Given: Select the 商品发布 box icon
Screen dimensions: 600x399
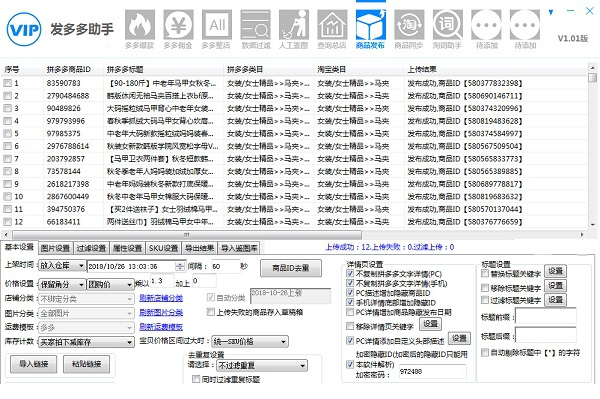Looking at the screenshot, I should pos(370,29).
